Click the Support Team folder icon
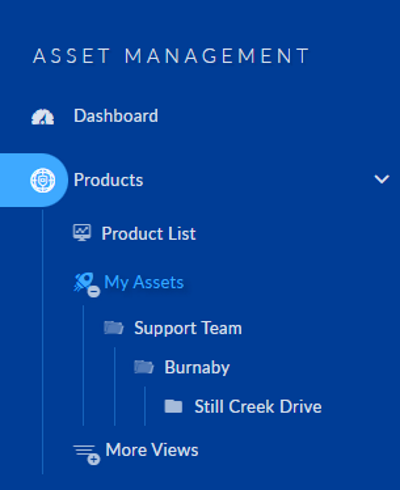This screenshot has height=490, width=400. point(114,327)
